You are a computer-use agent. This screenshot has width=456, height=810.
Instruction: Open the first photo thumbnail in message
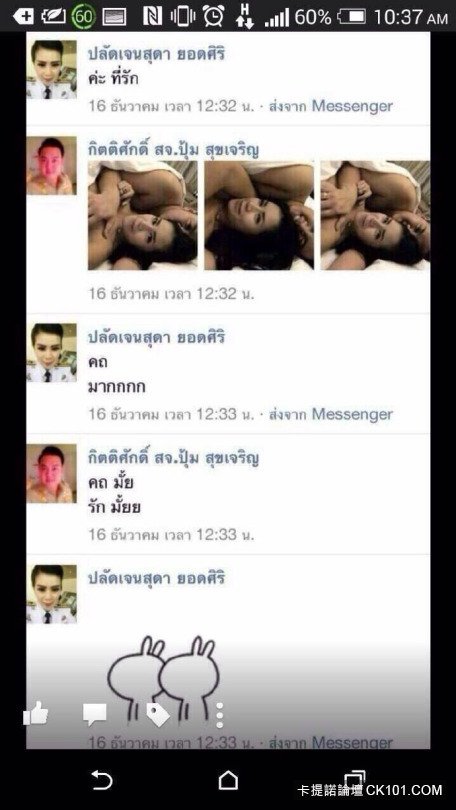pos(143,215)
